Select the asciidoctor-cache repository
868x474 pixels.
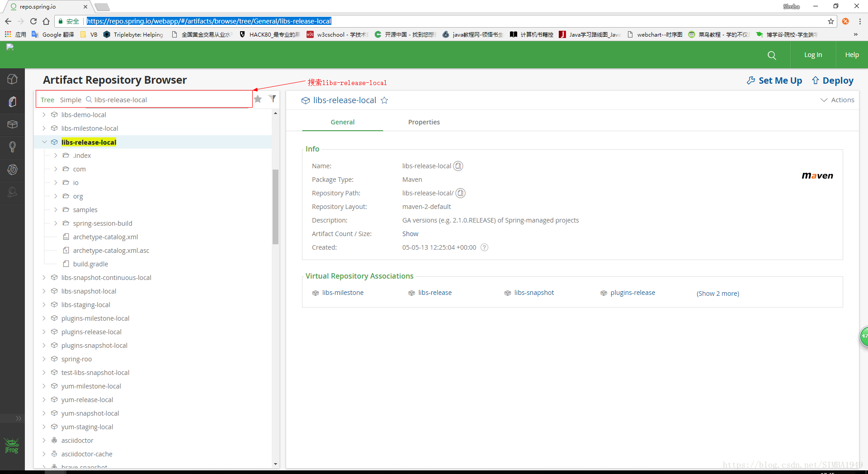[x=87, y=454]
